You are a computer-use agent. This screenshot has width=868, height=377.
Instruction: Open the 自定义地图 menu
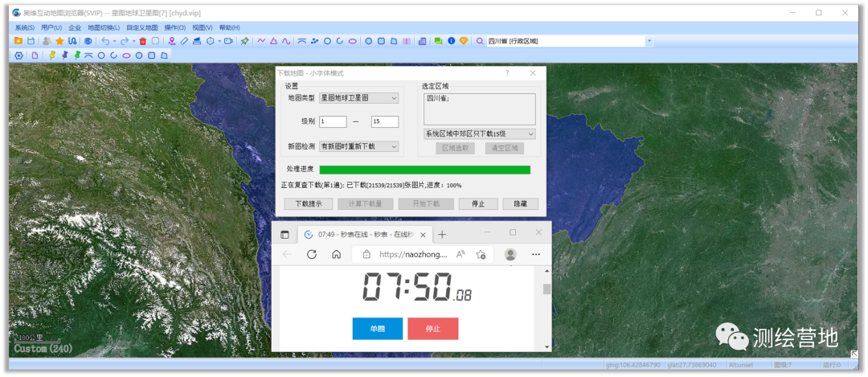pyautogui.click(x=142, y=27)
